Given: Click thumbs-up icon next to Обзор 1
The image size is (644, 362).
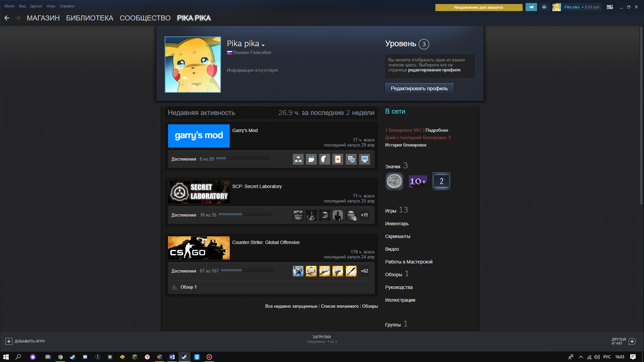Looking at the screenshot, I should point(174,287).
